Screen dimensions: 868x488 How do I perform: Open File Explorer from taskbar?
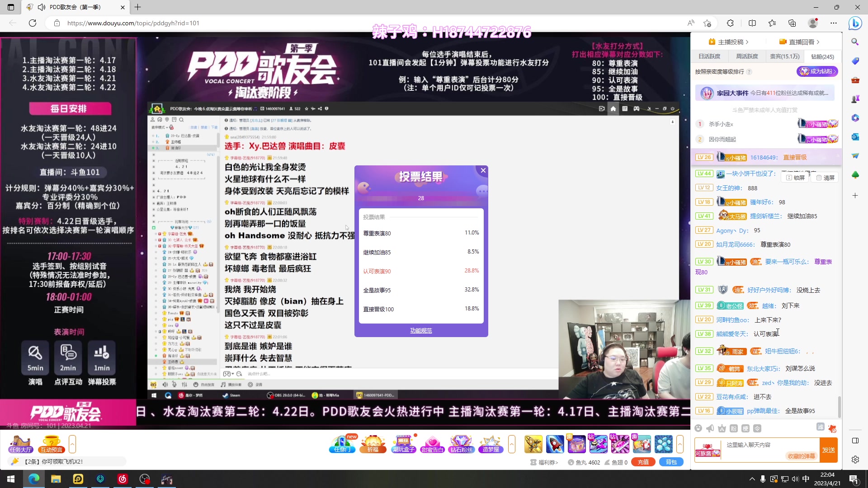click(x=56, y=479)
